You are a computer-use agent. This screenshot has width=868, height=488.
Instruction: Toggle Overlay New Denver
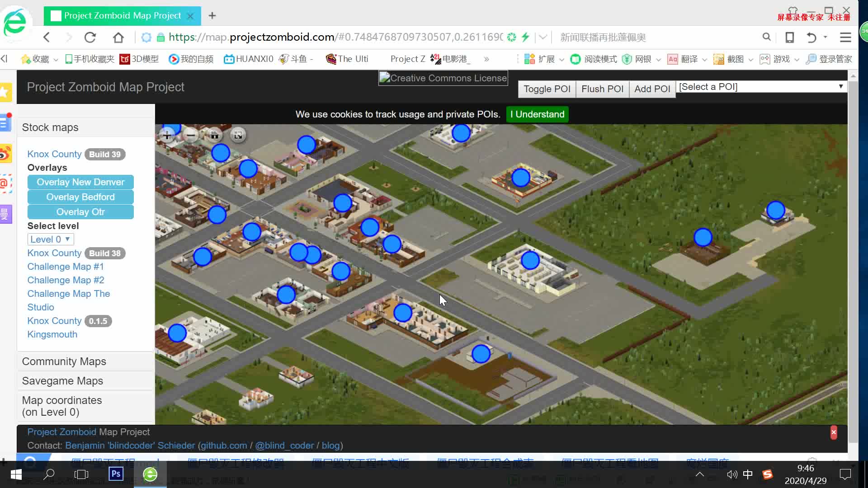pos(80,182)
